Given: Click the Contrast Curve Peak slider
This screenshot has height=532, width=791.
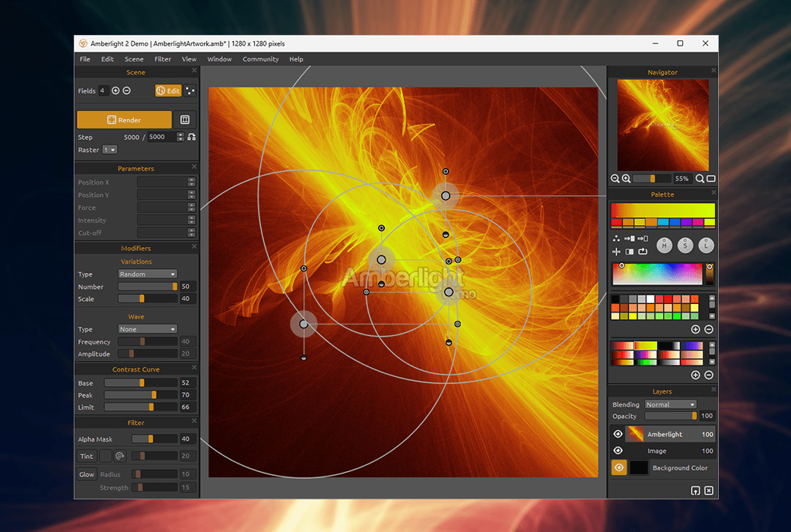Looking at the screenshot, I should click(141, 395).
